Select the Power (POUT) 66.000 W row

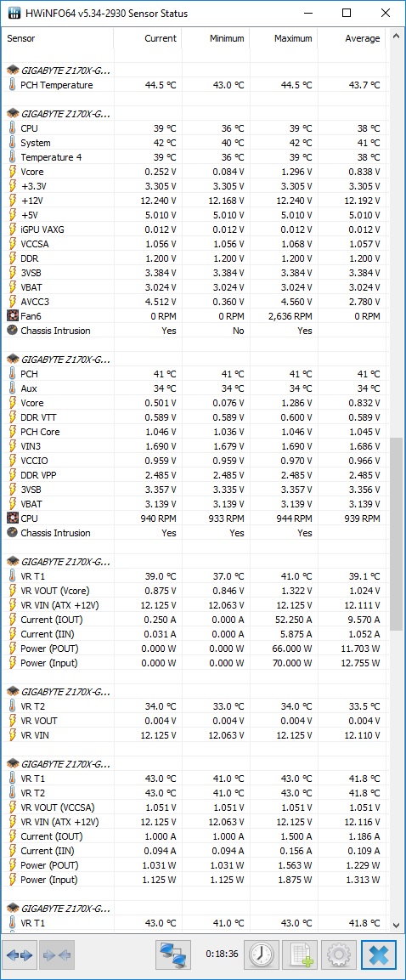pos(195,649)
